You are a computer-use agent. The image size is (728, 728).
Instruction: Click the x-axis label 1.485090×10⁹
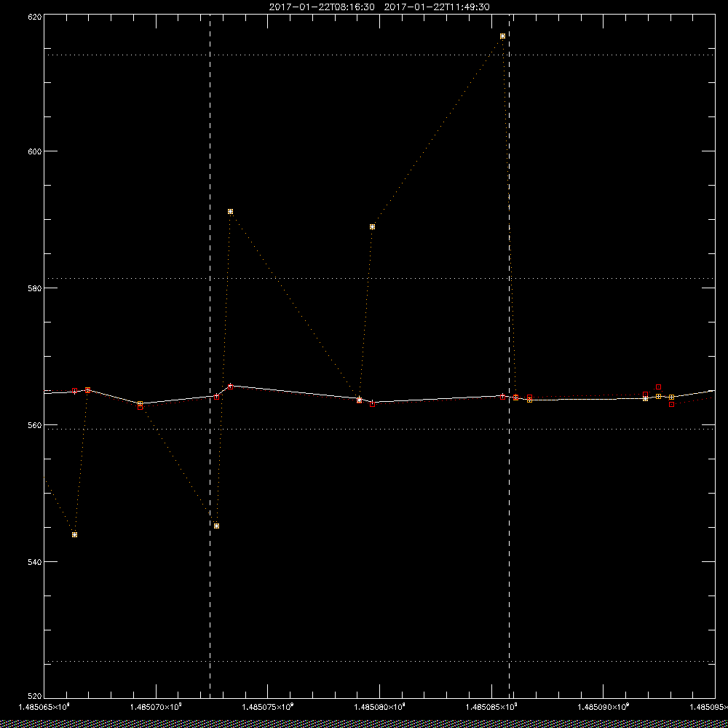(603, 707)
